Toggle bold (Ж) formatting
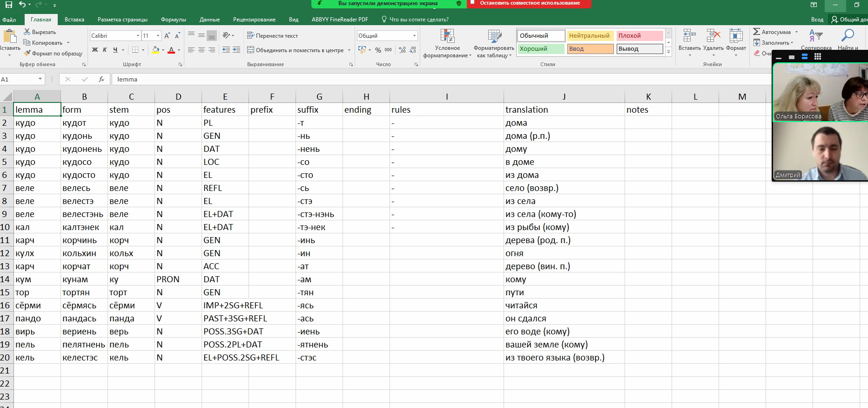Viewport: 868px width, 408px height. [95, 50]
